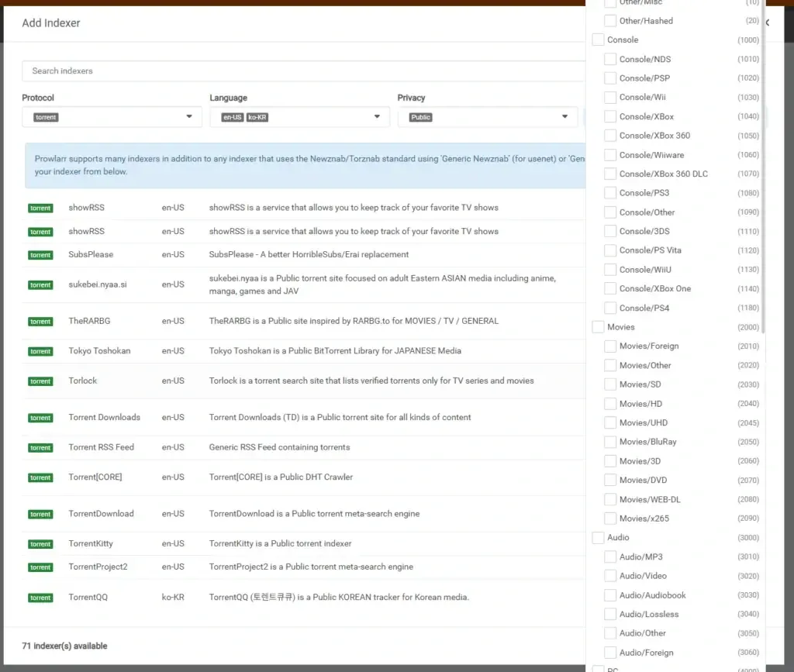This screenshot has height=672, width=794.
Task: Enable the Movies/x265 category
Action: (x=609, y=518)
